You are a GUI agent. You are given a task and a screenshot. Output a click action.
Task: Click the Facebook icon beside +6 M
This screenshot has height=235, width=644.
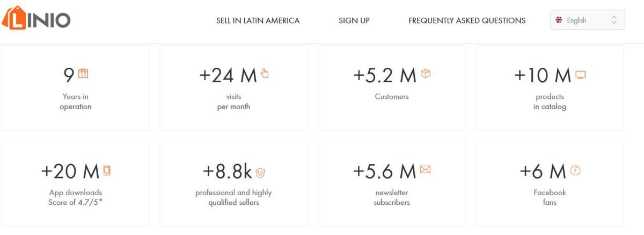point(575,170)
